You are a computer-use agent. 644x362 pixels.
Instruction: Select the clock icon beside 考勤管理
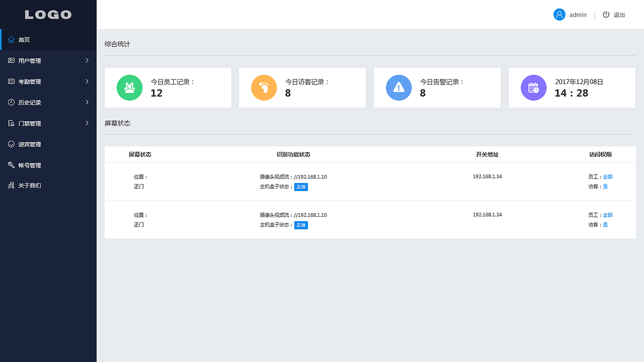pyautogui.click(x=11, y=81)
